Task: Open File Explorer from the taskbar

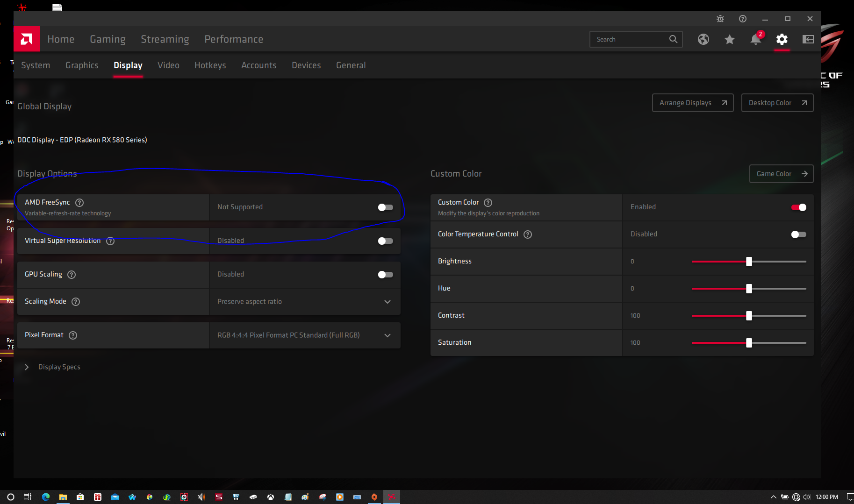Action: click(x=63, y=497)
